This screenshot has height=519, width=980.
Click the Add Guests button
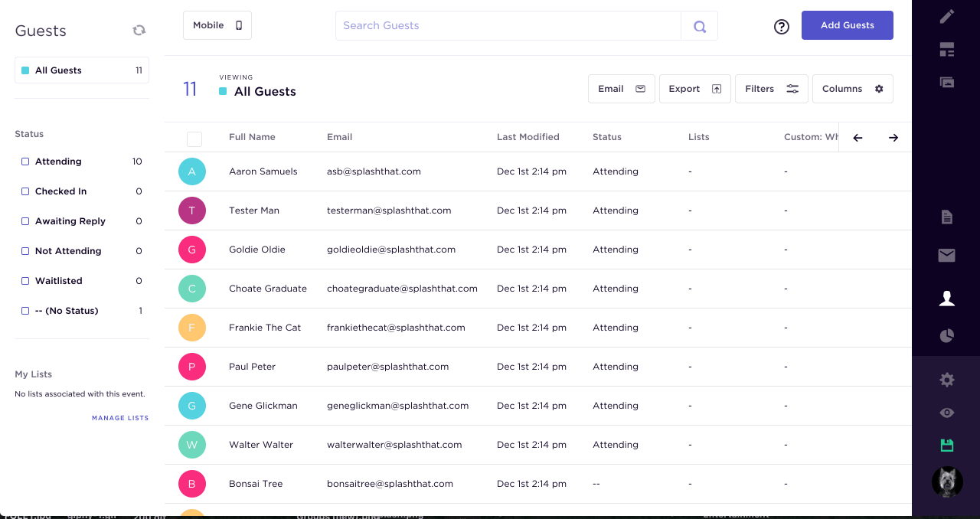pyautogui.click(x=848, y=25)
